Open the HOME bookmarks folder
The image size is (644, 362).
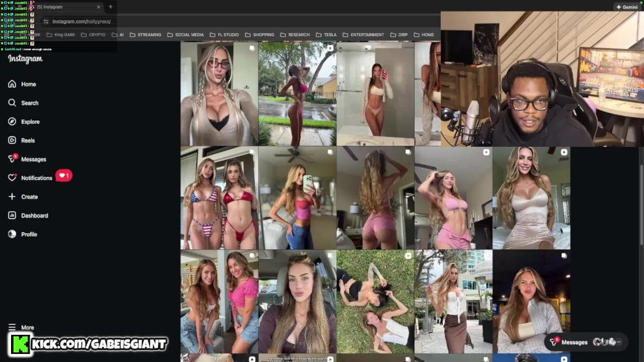424,35
